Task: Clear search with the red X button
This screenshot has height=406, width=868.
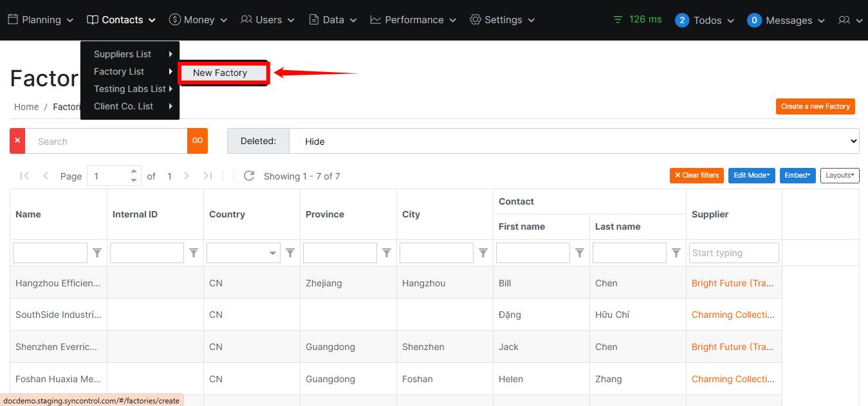Action: click(x=17, y=141)
